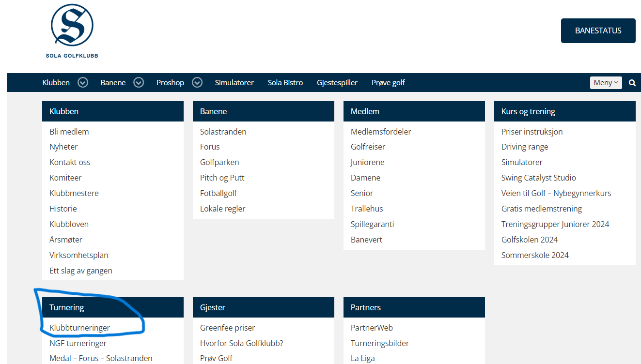Expand the Klubben chevron in navbar

pyautogui.click(x=83, y=83)
